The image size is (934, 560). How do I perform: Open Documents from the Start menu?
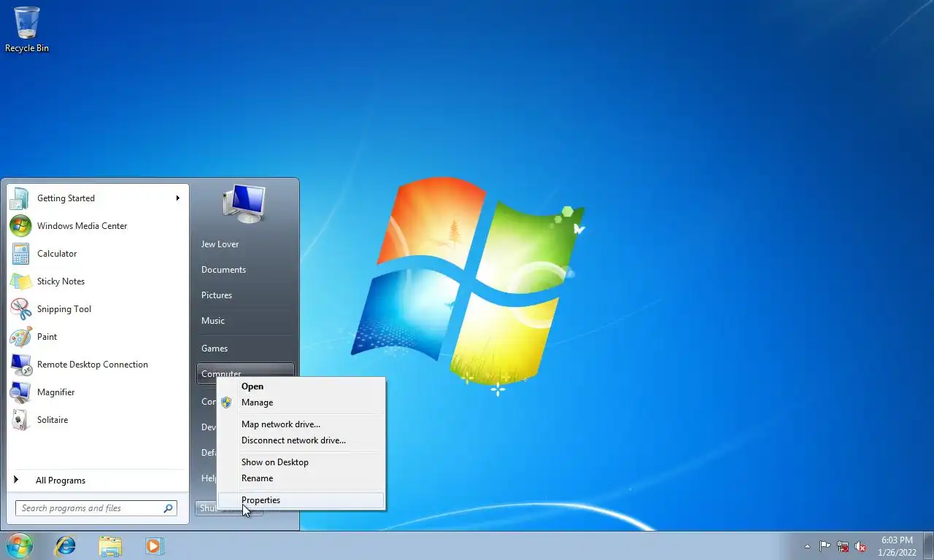click(x=245, y=270)
